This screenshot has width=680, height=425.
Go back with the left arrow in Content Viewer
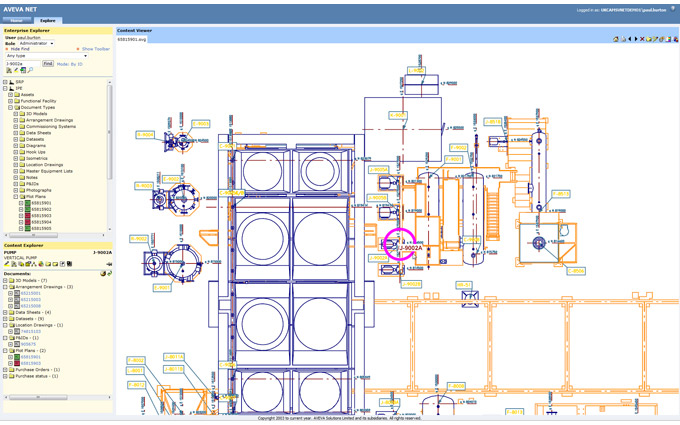tap(630, 39)
